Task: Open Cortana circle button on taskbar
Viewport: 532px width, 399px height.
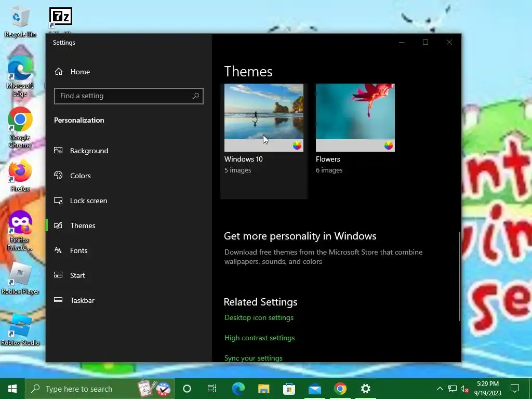Action: (x=187, y=389)
